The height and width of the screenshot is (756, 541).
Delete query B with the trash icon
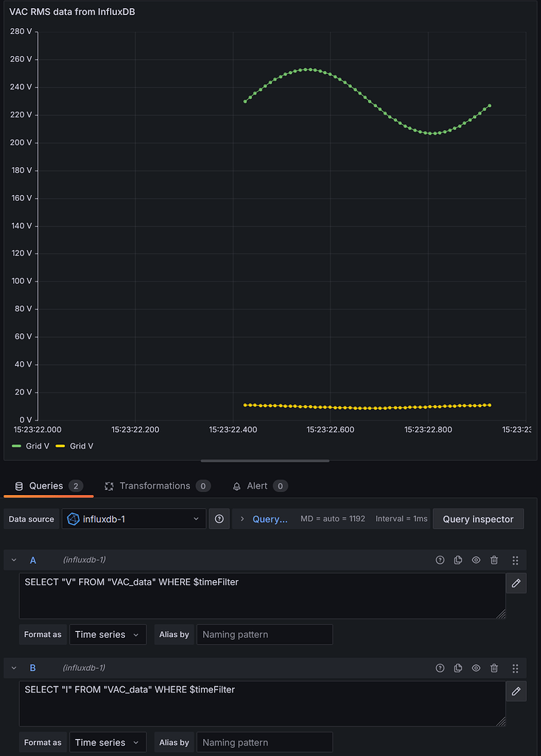pos(494,668)
